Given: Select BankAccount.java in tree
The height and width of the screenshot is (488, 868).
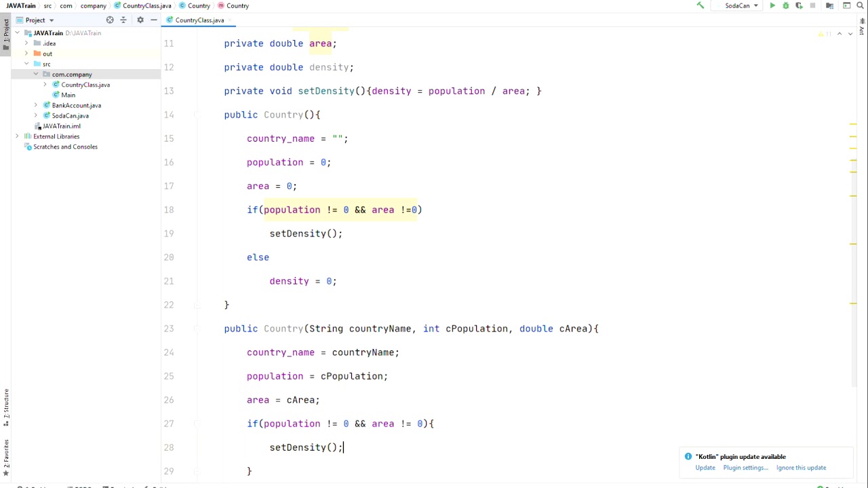Looking at the screenshot, I should [x=76, y=105].
